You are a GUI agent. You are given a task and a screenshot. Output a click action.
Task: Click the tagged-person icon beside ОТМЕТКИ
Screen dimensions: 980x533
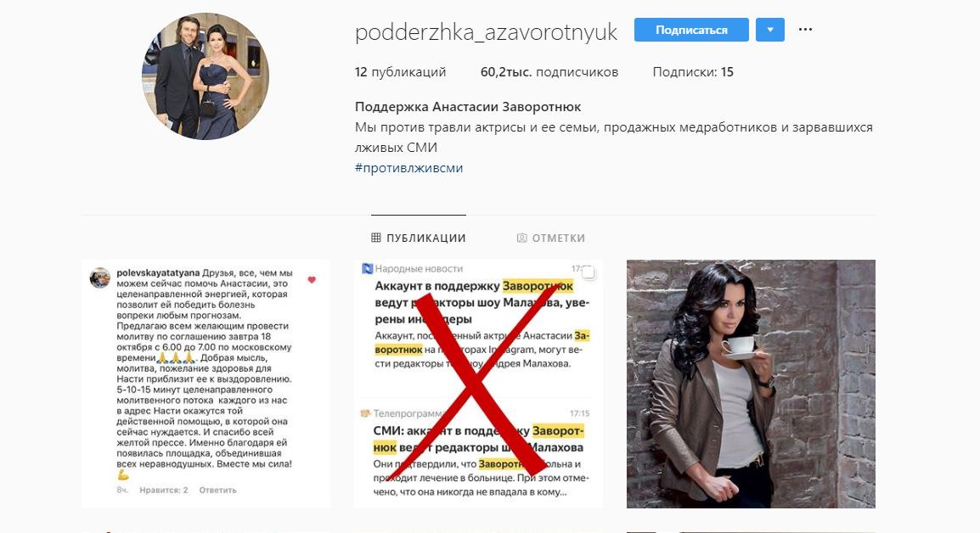point(522,238)
